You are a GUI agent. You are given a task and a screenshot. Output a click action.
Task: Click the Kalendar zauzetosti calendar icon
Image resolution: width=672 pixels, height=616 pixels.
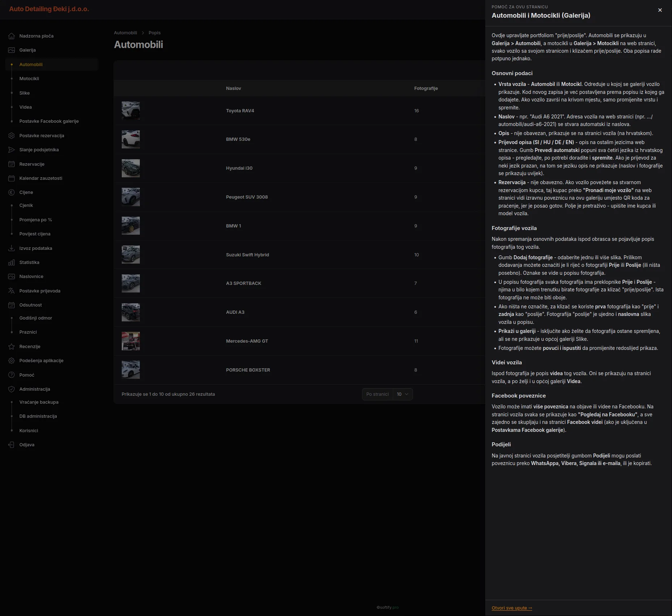(x=12, y=178)
